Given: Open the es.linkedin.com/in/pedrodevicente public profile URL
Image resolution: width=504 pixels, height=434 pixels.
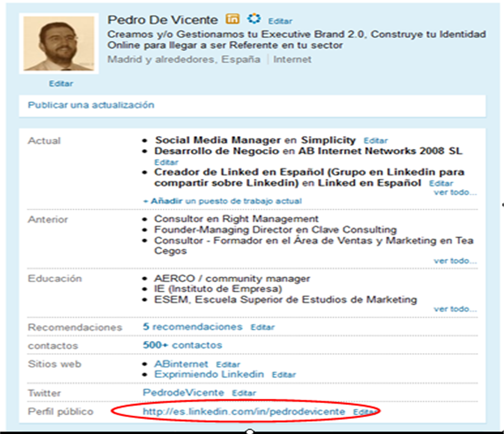Looking at the screenshot, I should point(244,411).
